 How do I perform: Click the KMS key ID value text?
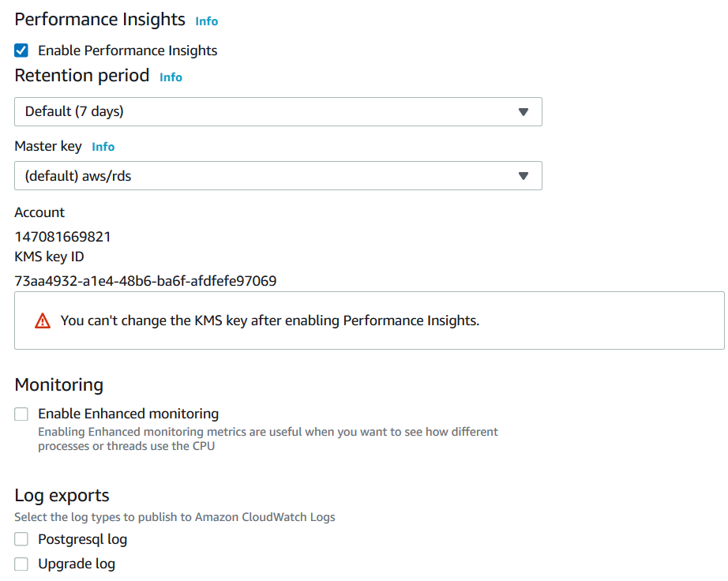point(145,280)
